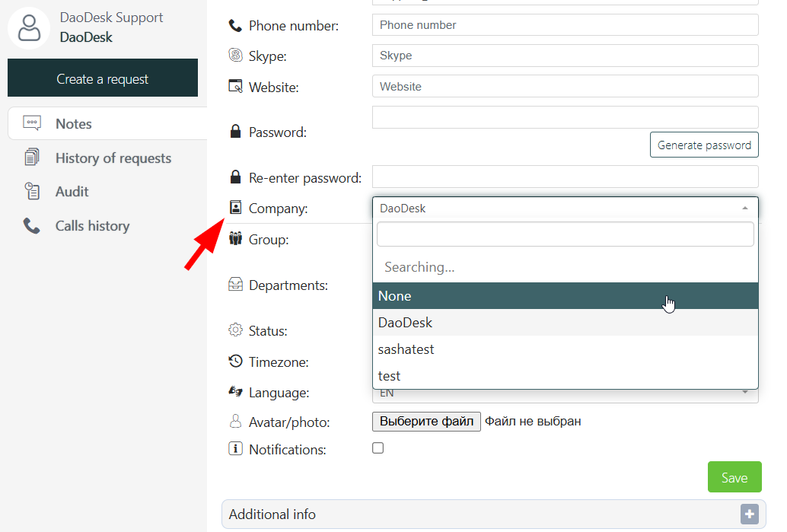Screen dimensions: 787x532
Task: Choose sashatest from the company list
Action: point(566,349)
